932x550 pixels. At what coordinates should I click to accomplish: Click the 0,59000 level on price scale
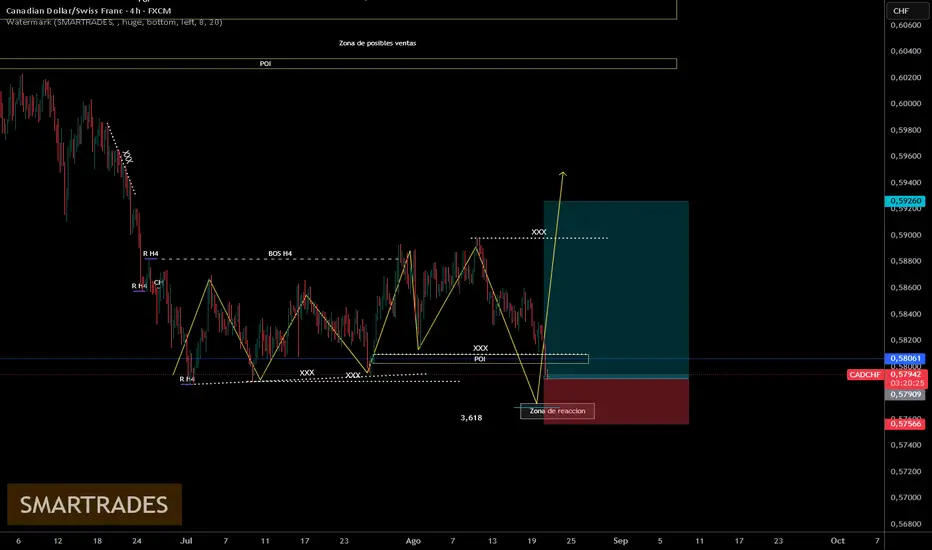tap(905, 235)
